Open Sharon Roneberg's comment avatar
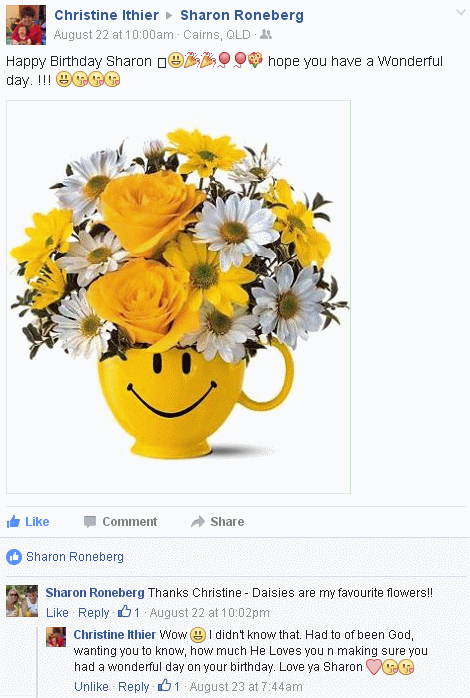Screen dimensions: 470x698 point(22,601)
